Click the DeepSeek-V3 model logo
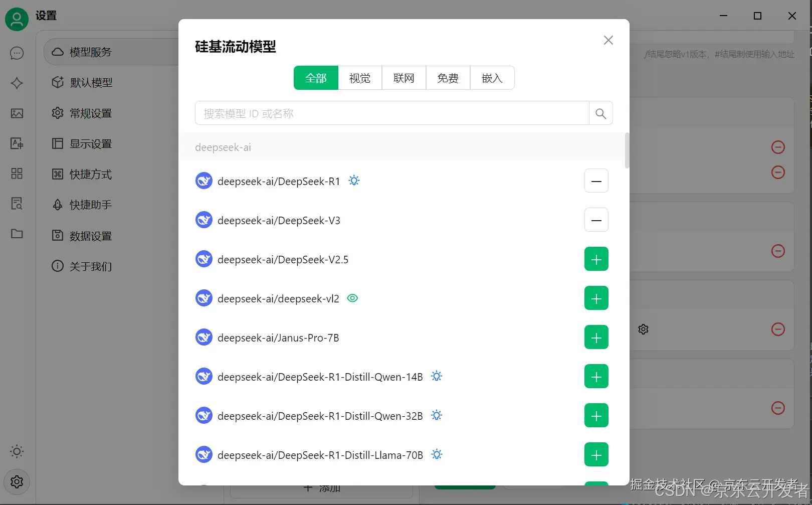The image size is (812, 505). 204,220
